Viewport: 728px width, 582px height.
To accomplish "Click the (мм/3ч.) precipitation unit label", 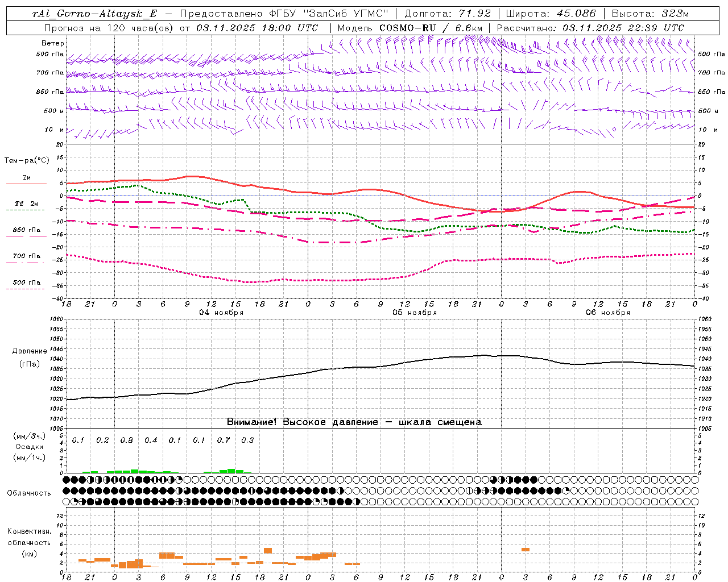I will [x=30, y=436].
